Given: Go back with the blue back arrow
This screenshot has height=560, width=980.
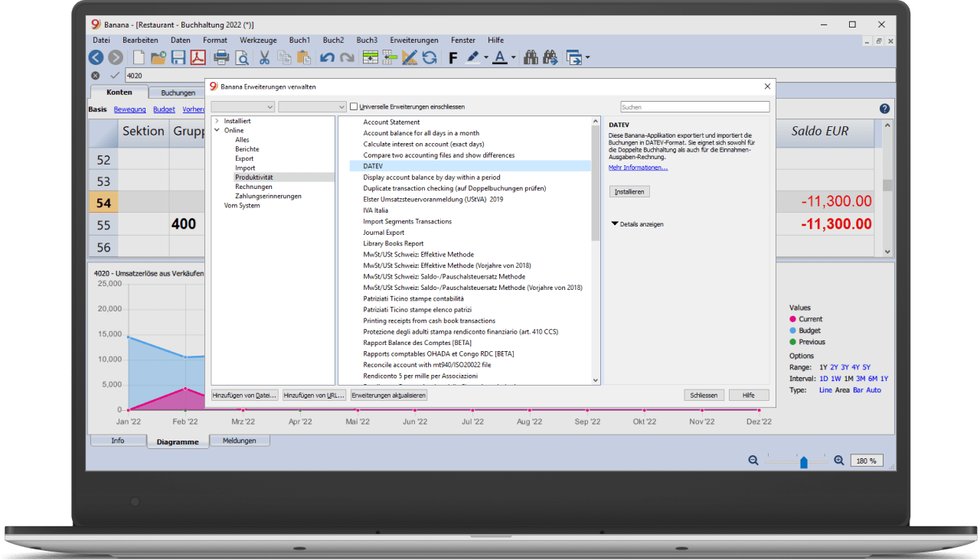Looking at the screenshot, I should (96, 57).
